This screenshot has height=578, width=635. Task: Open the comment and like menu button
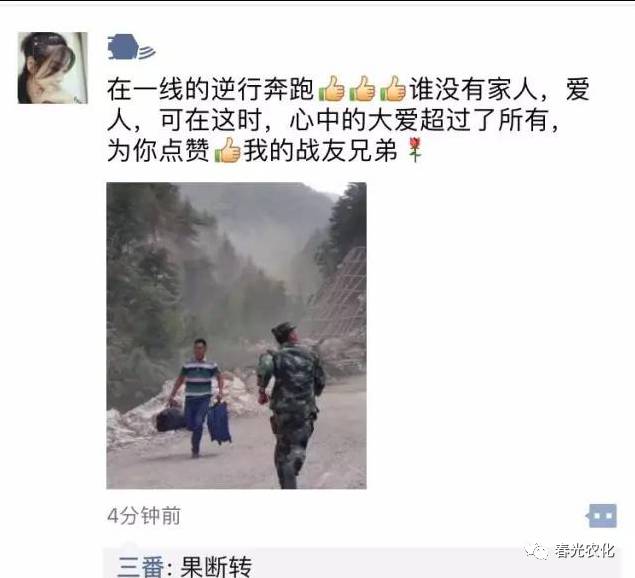(x=602, y=516)
